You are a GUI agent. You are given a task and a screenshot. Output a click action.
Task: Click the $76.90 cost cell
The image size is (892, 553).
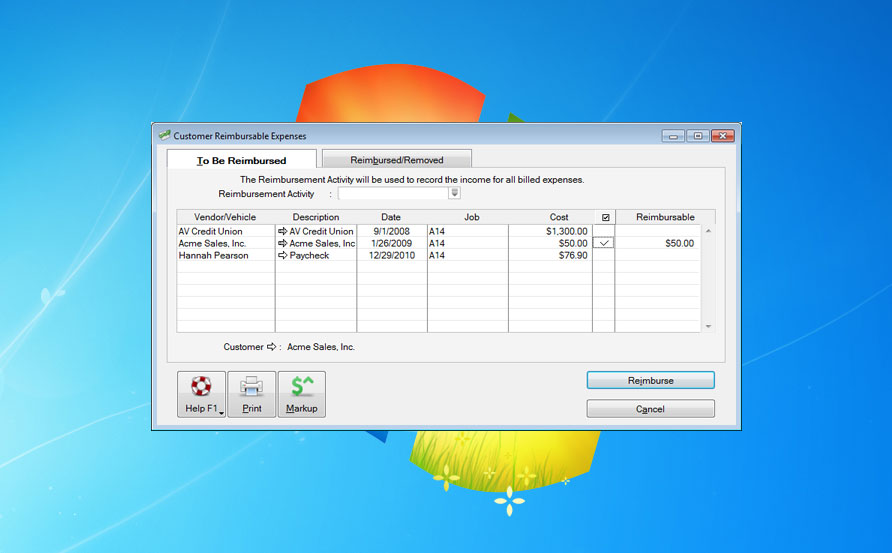click(550, 255)
